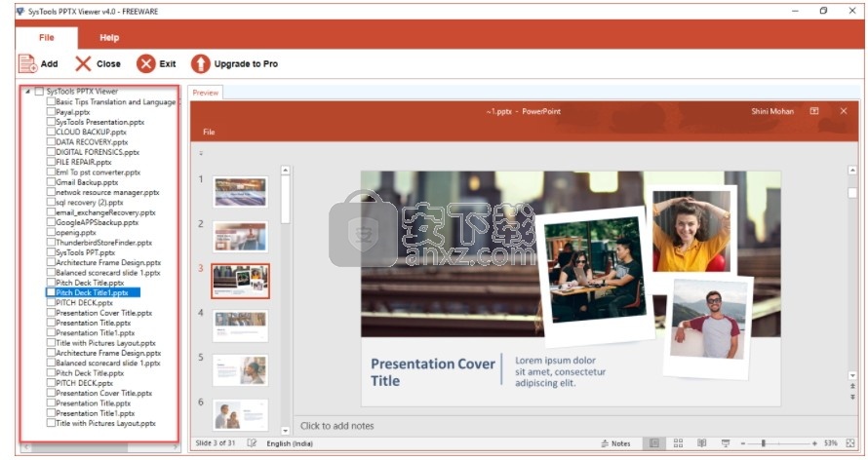868x460 pixels.
Task: Click Normal view icon in status bar
Action: [653, 443]
